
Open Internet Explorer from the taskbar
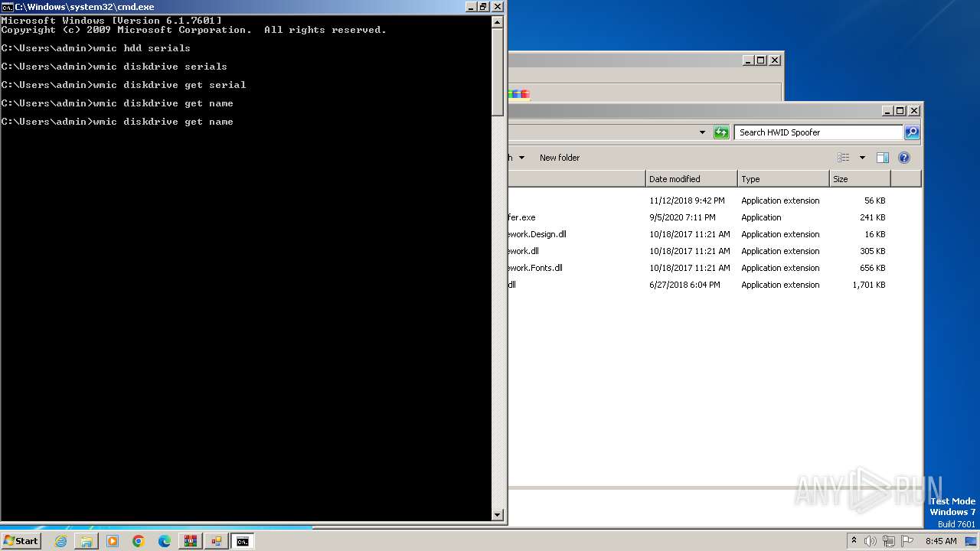tap(61, 541)
